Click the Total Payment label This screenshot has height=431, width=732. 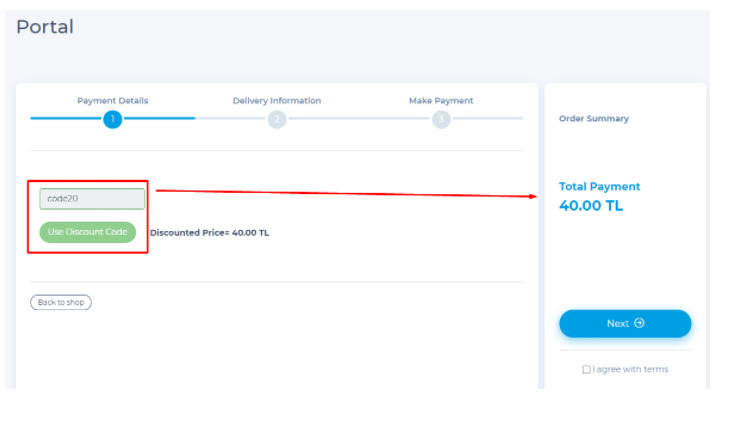coord(599,187)
